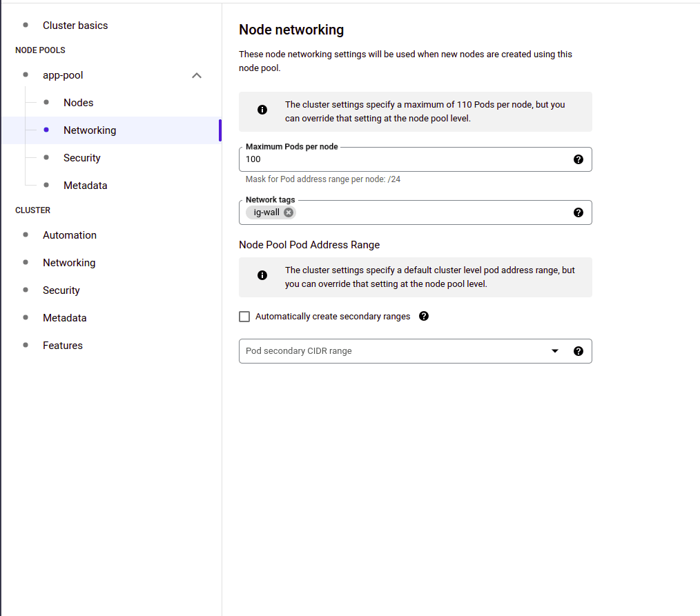700x616 pixels.
Task: Open help for Pod secondary CIDR range
Action: point(578,351)
